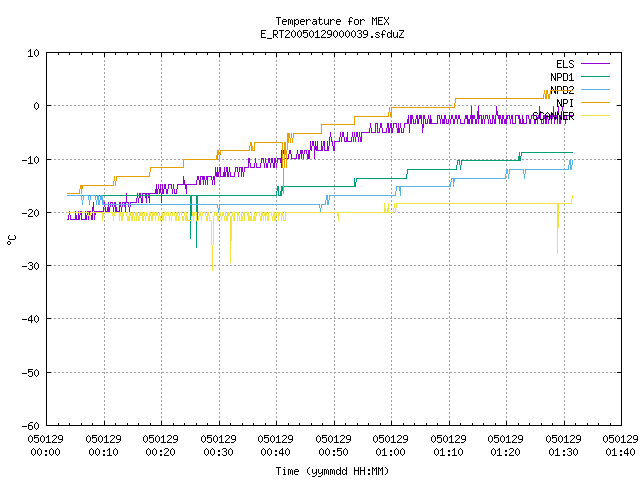Click the ELS legend label
This screenshot has width=640, height=480.
coord(565,64)
